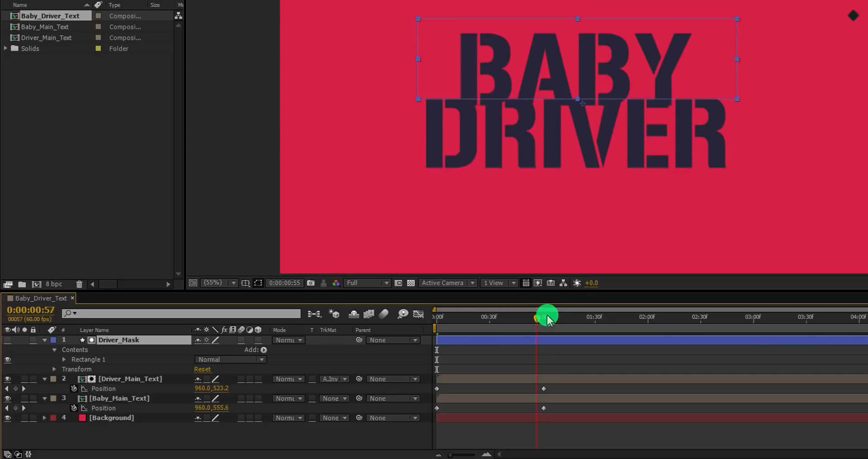868x459 pixels.
Task: Enable video switch for Driver_Mask layer
Action: pos(7,340)
